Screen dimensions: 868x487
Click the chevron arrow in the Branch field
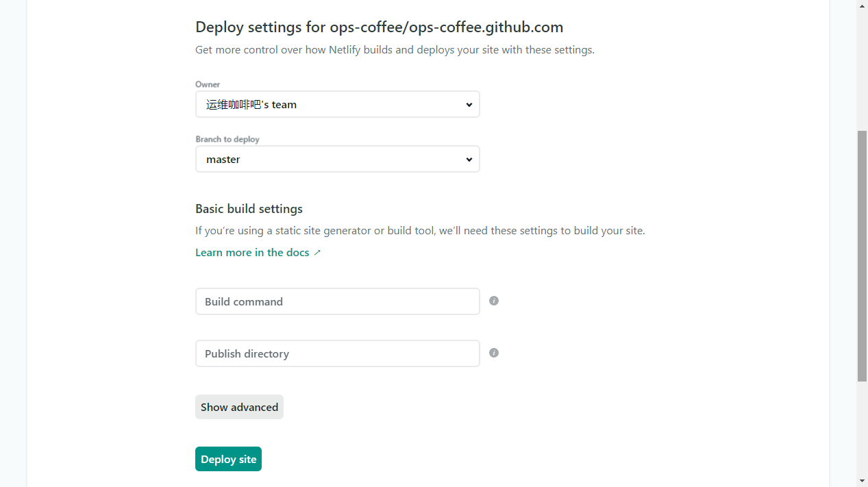[x=469, y=160]
